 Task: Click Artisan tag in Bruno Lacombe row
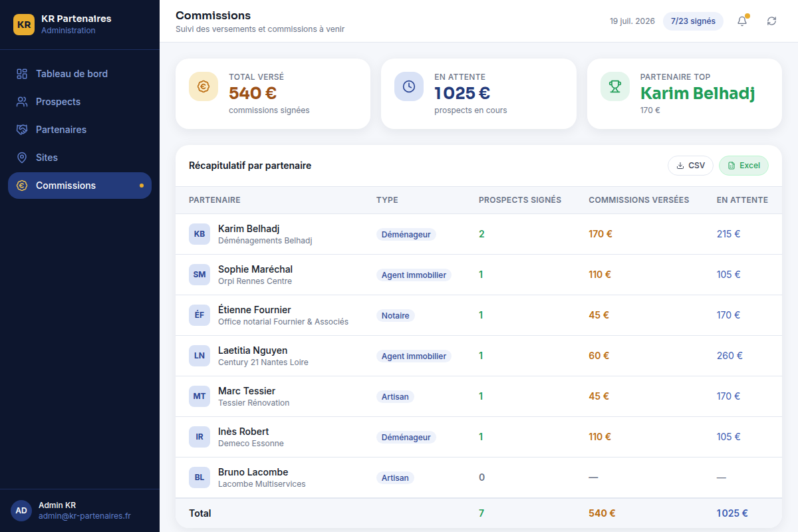pos(395,478)
